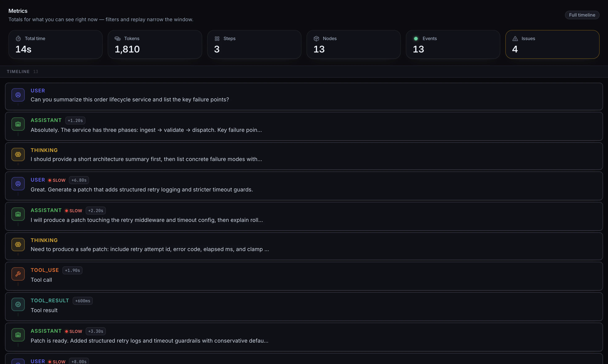The width and height of the screenshot is (608, 364).
Task: Click the TOOL_RESULT checkmark icon
Action: [x=18, y=304]
